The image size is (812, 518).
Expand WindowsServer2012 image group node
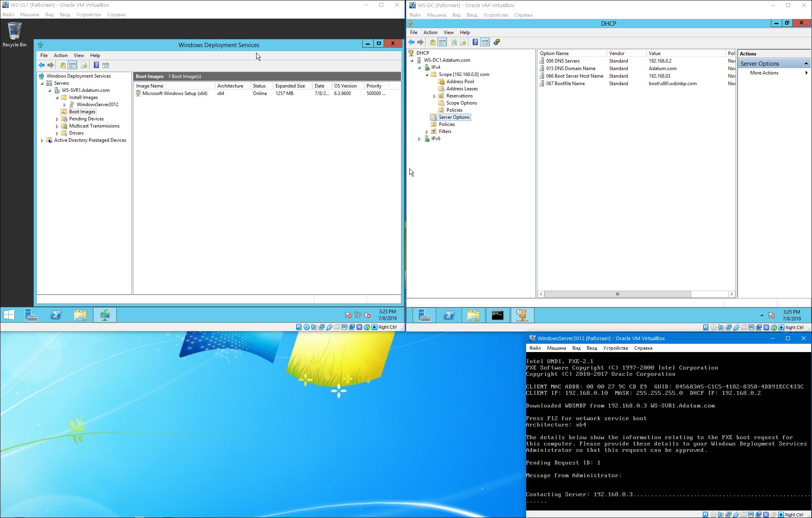coord(65,105)
